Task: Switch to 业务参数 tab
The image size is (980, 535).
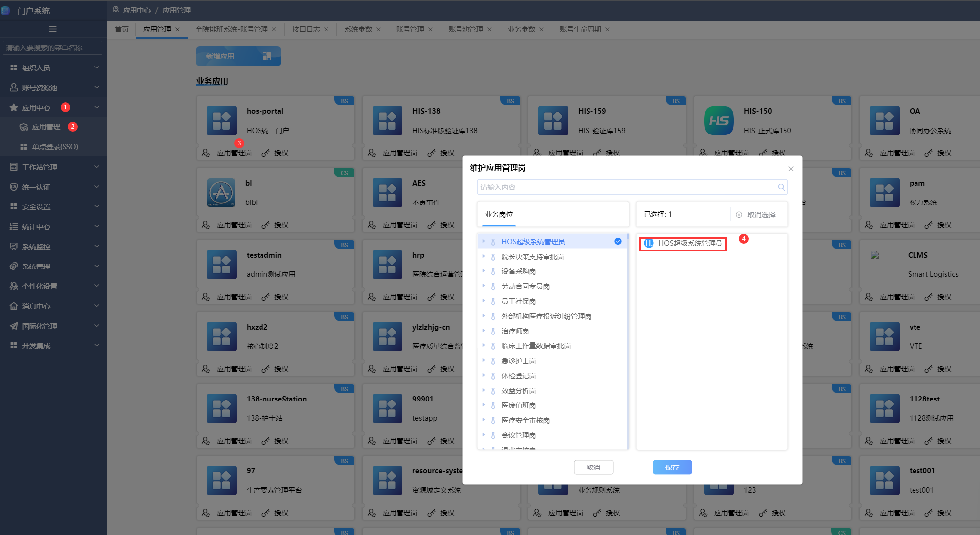Action: tap(522, 29)
